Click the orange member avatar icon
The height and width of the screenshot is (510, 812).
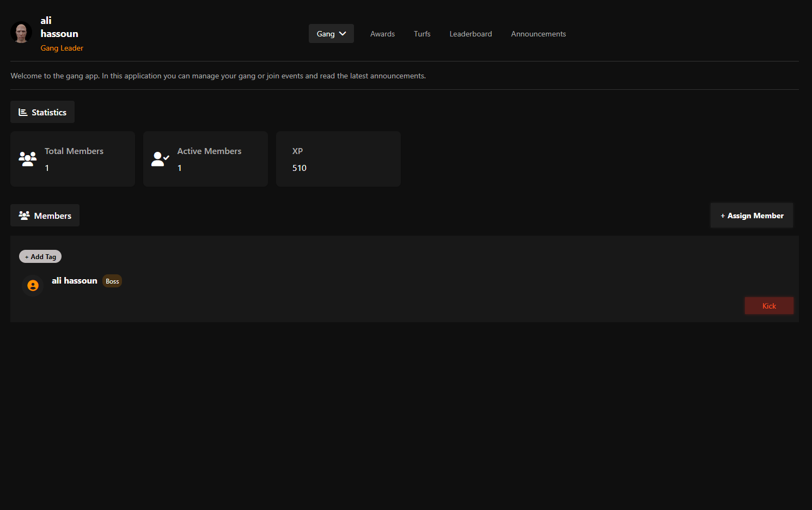click(x=33, y=285)
